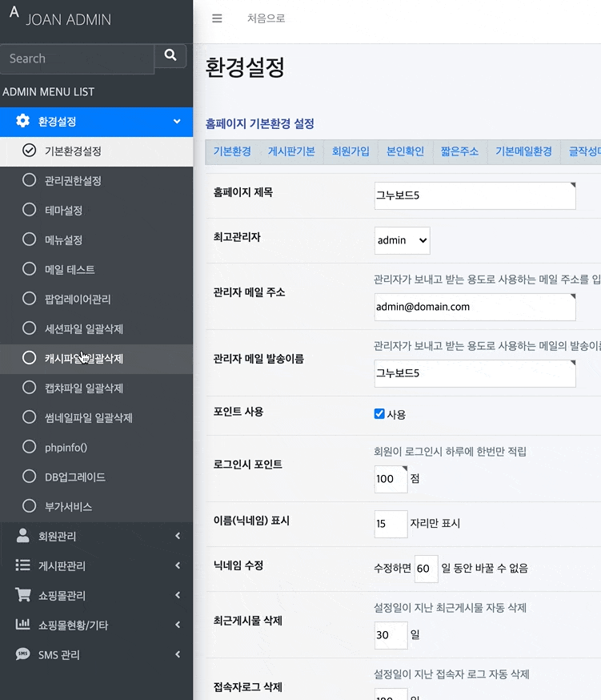
Task: Select the circle next to 관리권한설정
Action: [30, 180]
